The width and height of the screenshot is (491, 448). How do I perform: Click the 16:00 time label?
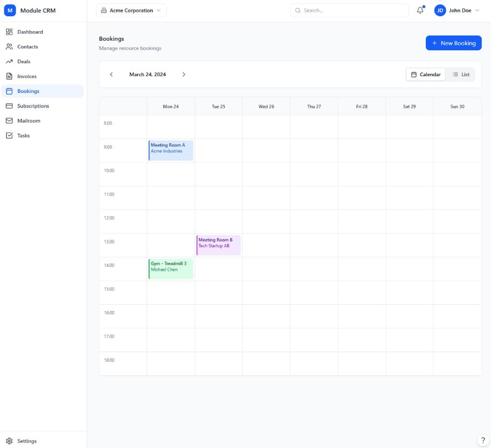109,313
